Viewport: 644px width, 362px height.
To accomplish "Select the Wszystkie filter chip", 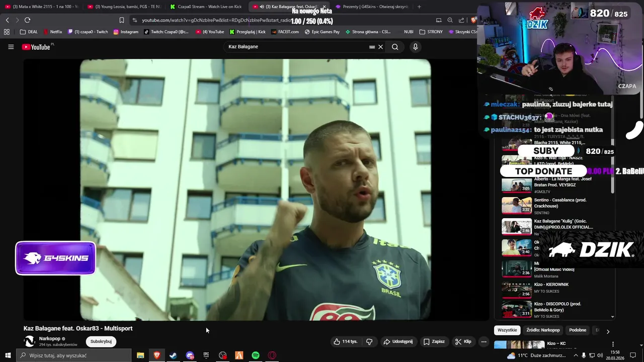I will (x=507, y=330).
